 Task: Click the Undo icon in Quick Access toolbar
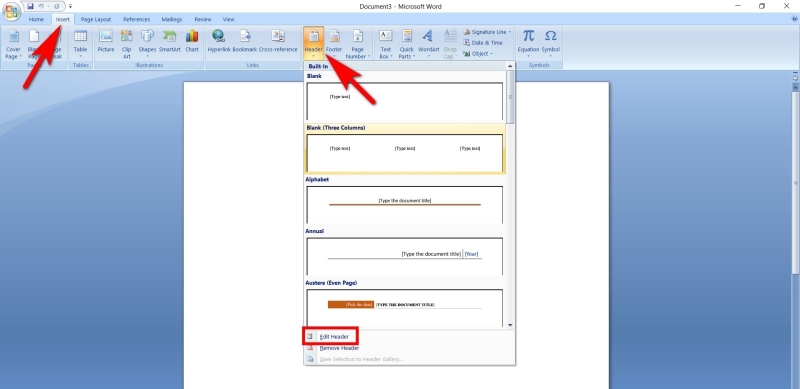41,6
